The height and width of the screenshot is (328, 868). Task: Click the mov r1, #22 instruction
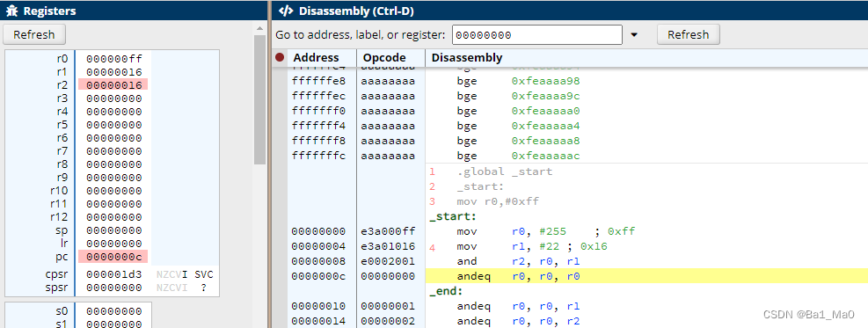532,246
